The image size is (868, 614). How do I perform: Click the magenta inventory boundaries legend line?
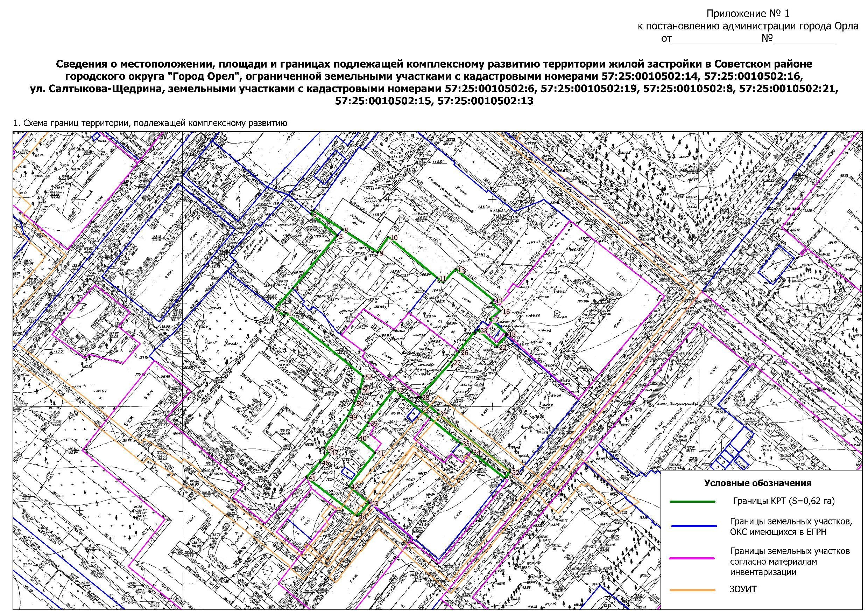693,558
